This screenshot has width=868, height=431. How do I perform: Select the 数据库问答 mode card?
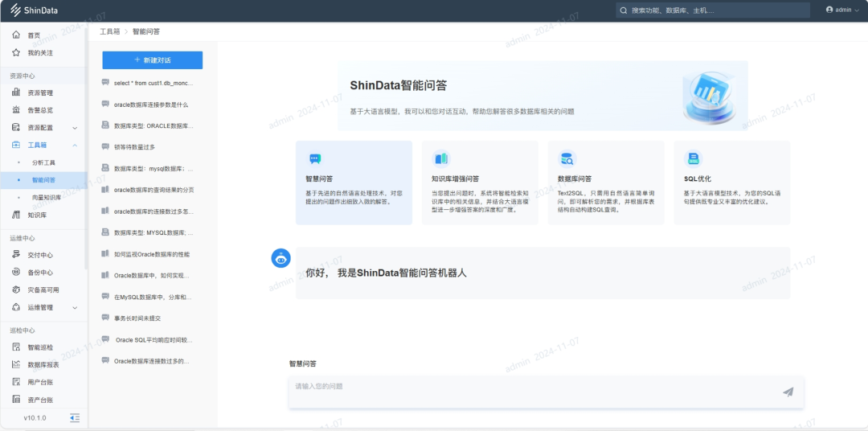click(606, 183)
